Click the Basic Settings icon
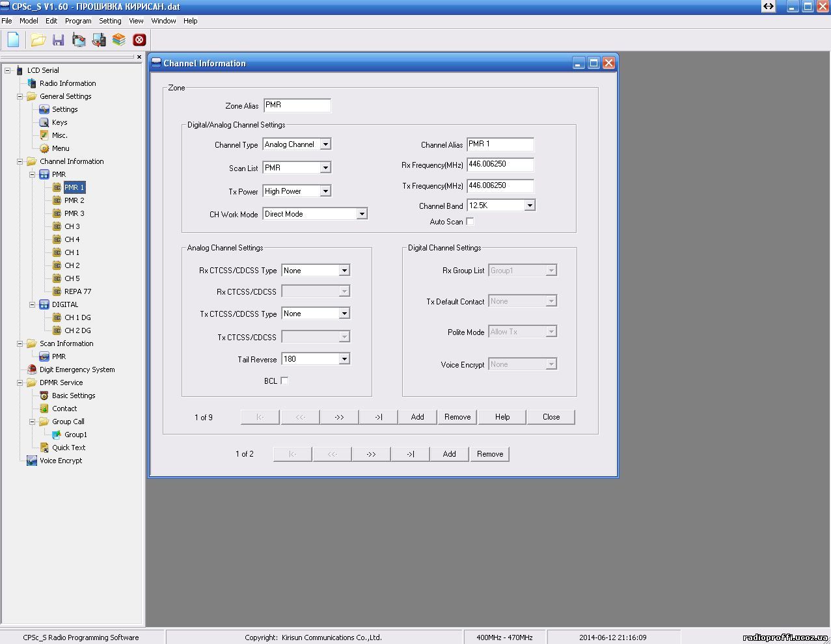The image size is (831, 644). 44,396
